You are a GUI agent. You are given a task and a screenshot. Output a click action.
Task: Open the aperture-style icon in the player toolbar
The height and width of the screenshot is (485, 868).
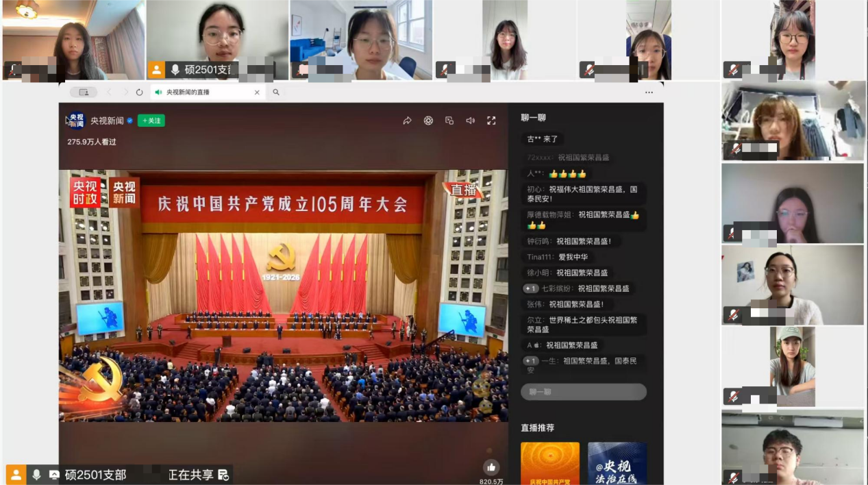(428, 121)
